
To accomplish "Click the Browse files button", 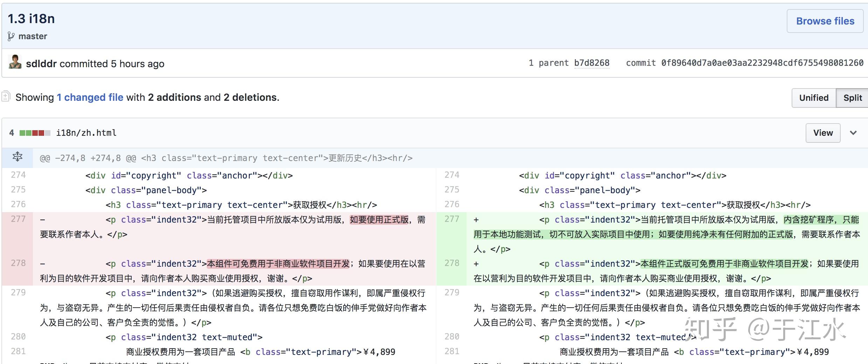I will pyautogui.click(x=825, y=21).
